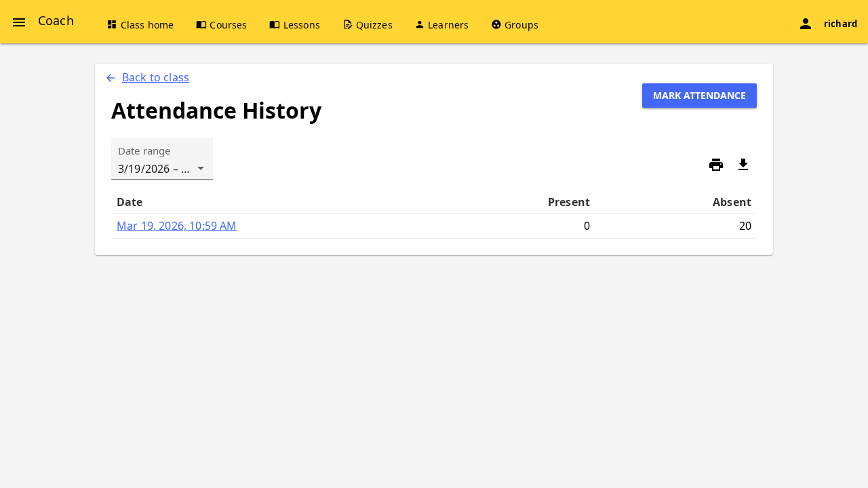Follow the Back to class link
The width and height of the screenshot is (868, 488).
click(155, 77)
